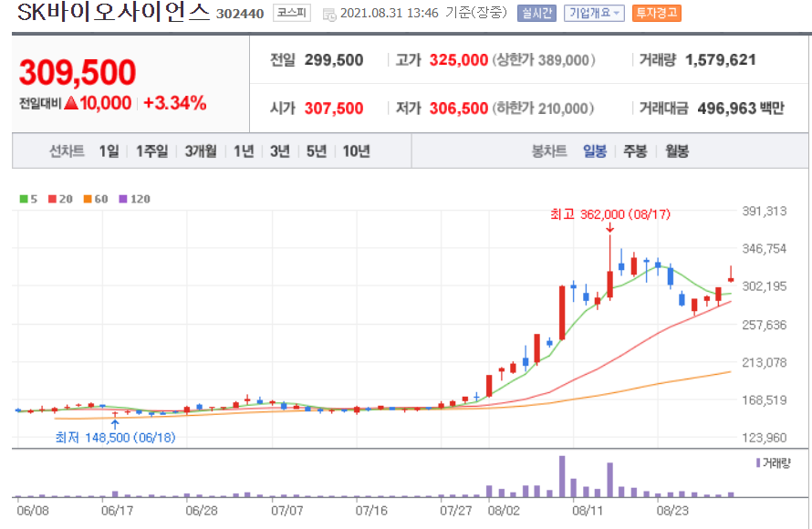
Task: Click the 거래대금 496,963 백만 value
Action: [x=741, y=109]
